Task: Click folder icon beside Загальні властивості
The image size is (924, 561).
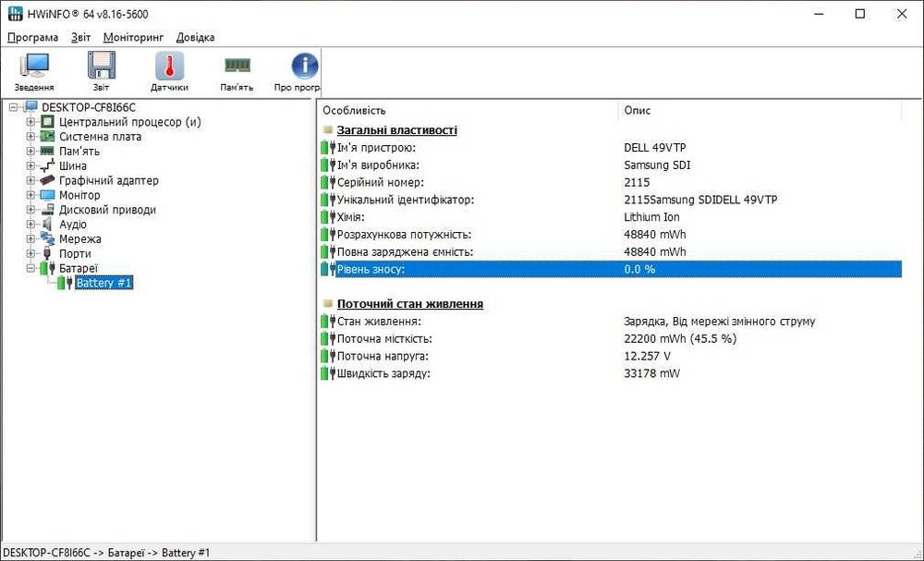Action: coord(328,130)
